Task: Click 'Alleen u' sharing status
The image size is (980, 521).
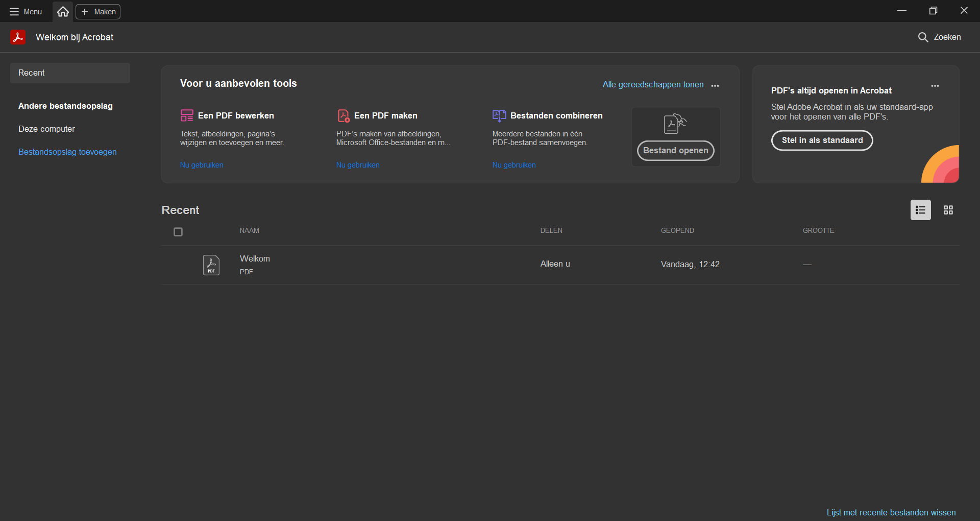Action: (555, 264)
